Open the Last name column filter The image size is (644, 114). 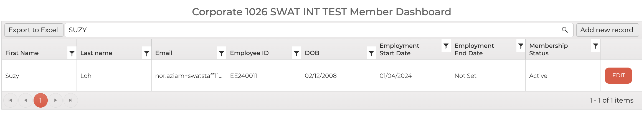pyautogui.click(x=147, y=53)
